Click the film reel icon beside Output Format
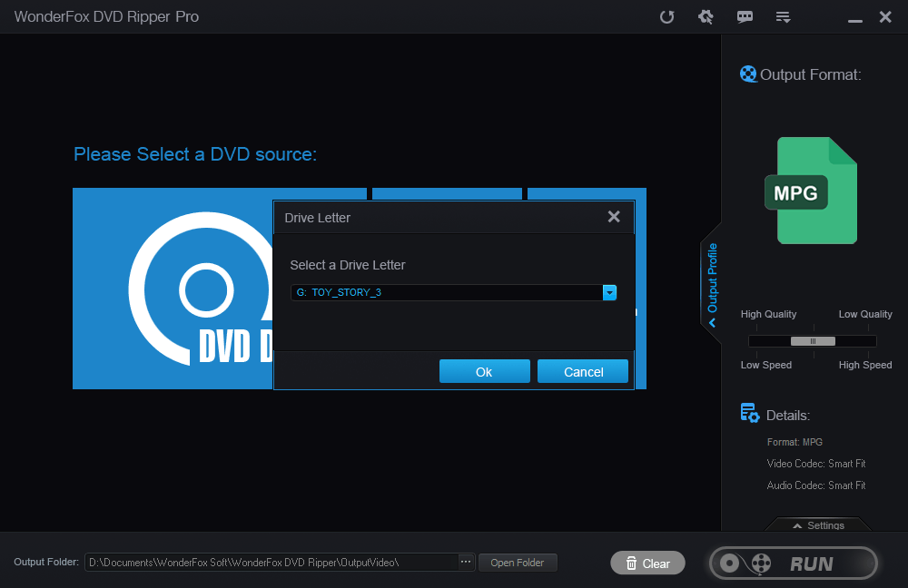Image resolution: width=908 pixels, height=588 pixels. [748, 74]
